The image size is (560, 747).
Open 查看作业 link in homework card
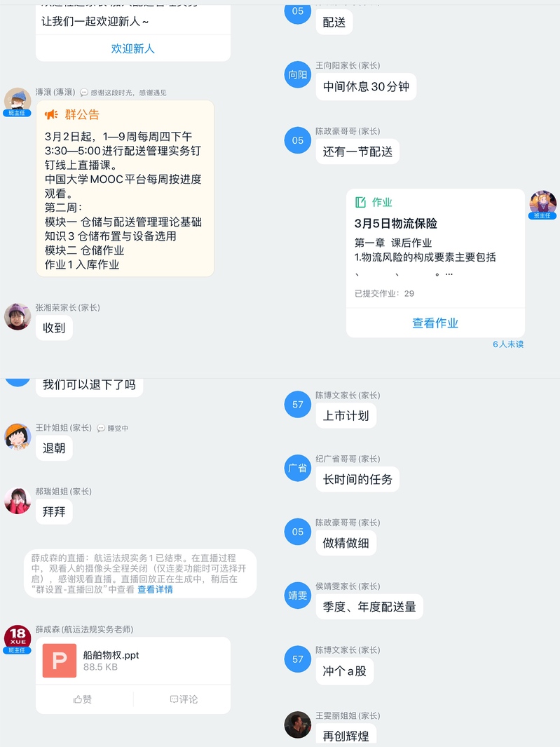(435, 323)
